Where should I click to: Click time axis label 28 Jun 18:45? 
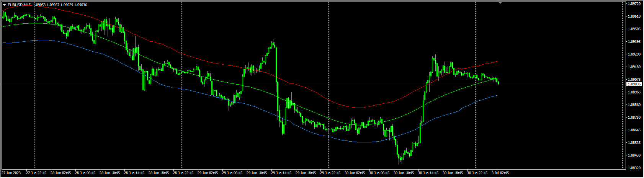pos(159,173)
